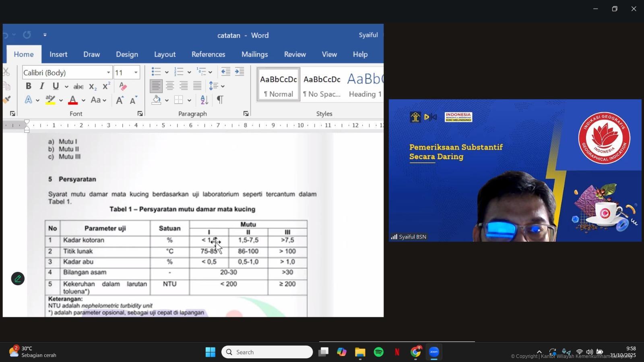Image resolution: width=644 pixels, height=362 pixels.
Task: Apply strikethrough formatting
Action: [78, 86]
